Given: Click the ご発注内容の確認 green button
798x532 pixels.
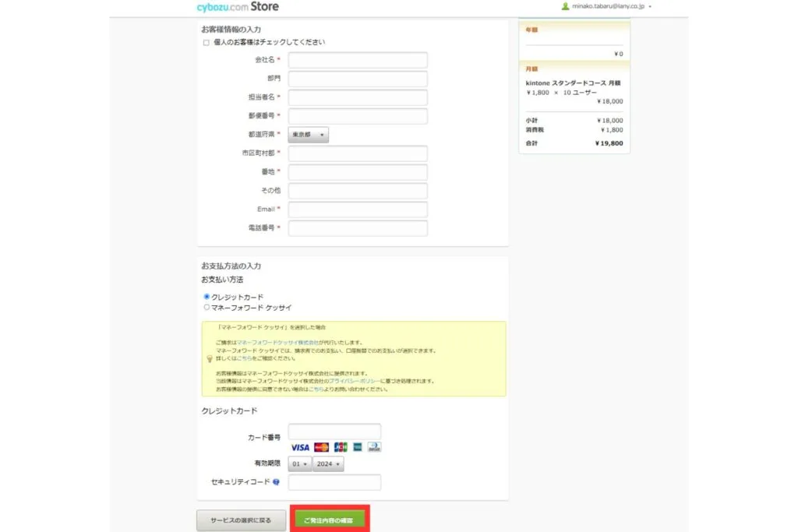Looking at the screenshot, I should click(329, 519).
